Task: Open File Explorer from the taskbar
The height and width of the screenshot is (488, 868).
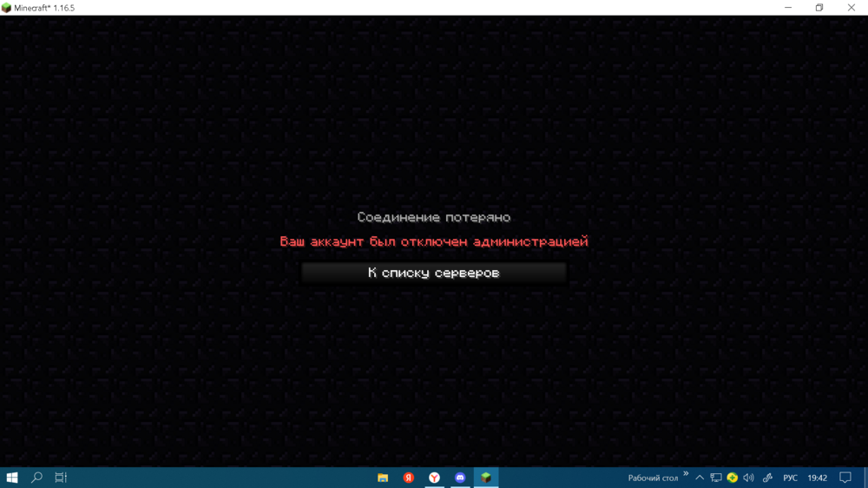Action: click(383, 478)
